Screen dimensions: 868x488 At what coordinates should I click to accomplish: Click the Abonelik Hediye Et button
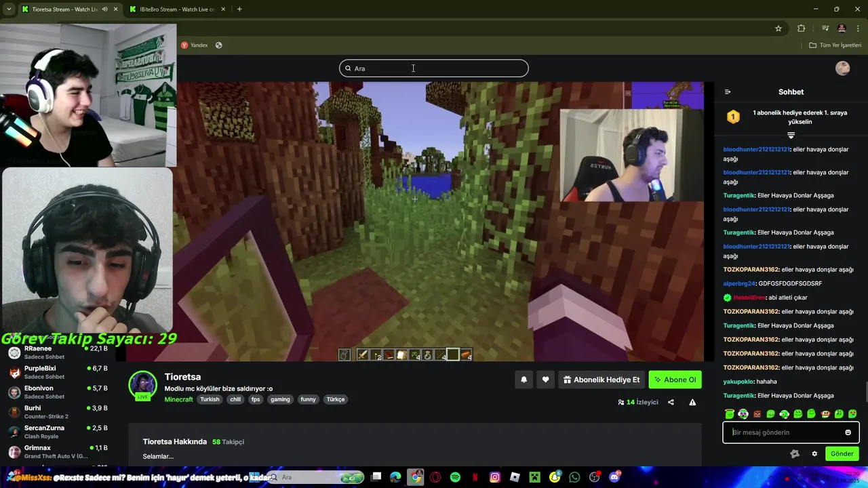pyautogui.click(x=601, y=380)
